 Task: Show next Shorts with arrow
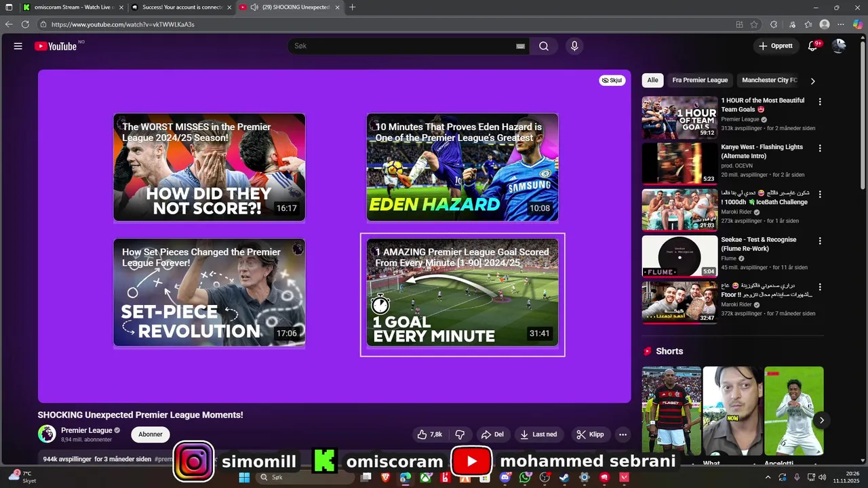tap(821, 420)
